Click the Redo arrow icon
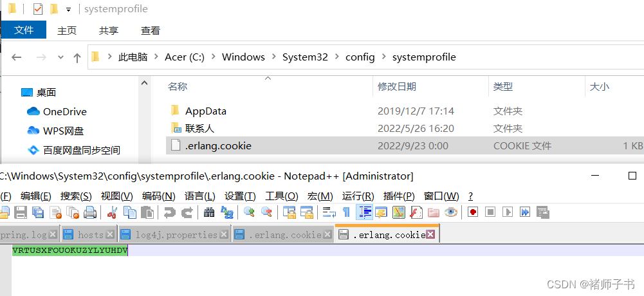This screenshot has width=644, height=296. pyautogui.click(x=187, y=212)
